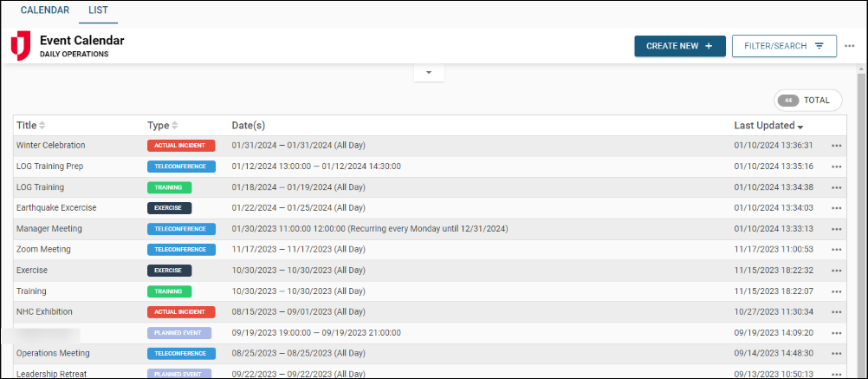Open the page options ellipsis next to Filter/Search
Viewport: 868px width, 379px height.
(849, 46)
